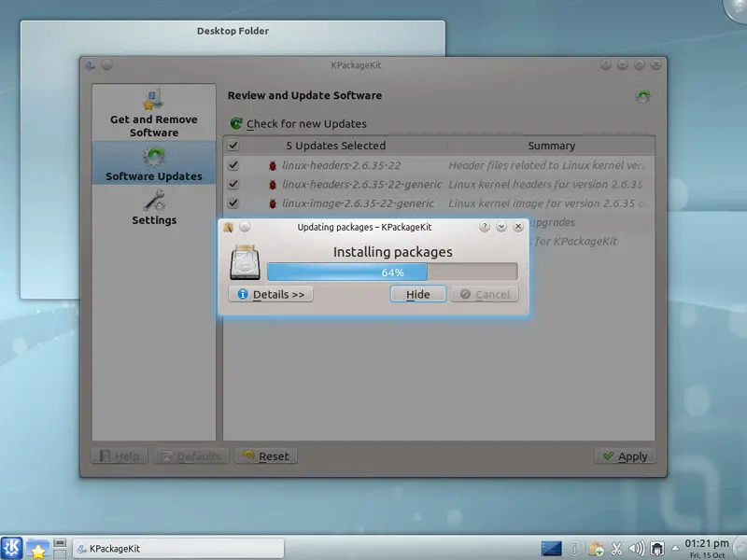Click the Defaults button
The height and width of the screenshot is (560, 747).
point(191,456)
